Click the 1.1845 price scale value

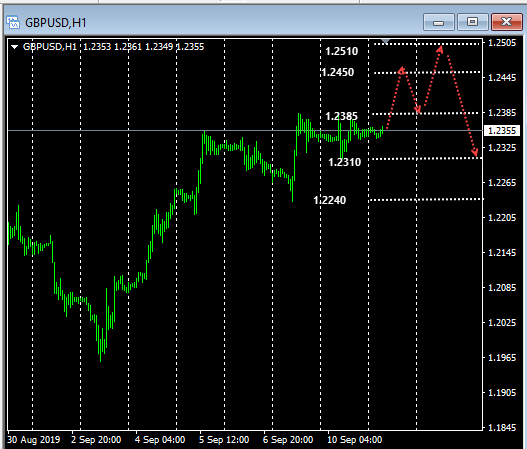(502, 428)
